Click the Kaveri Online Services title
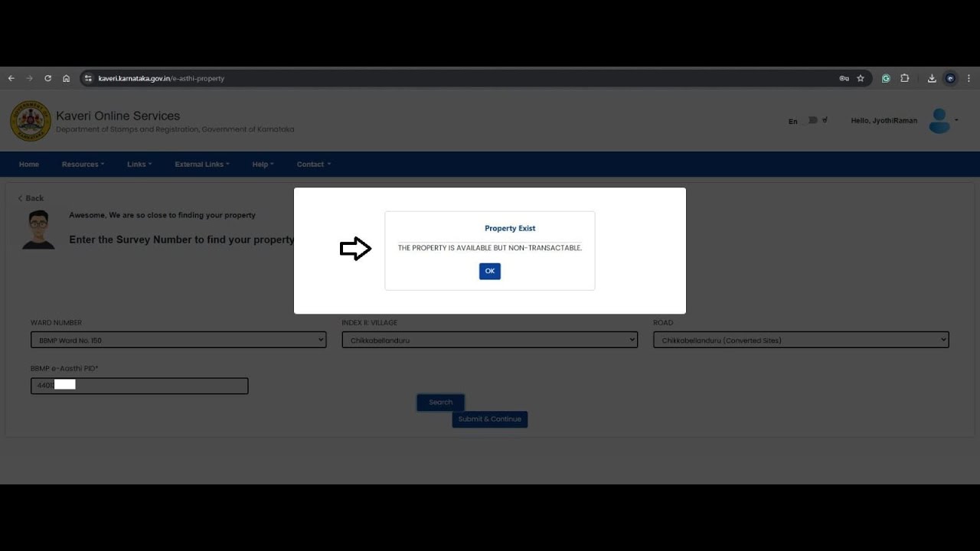 click(x=118, y=116)
